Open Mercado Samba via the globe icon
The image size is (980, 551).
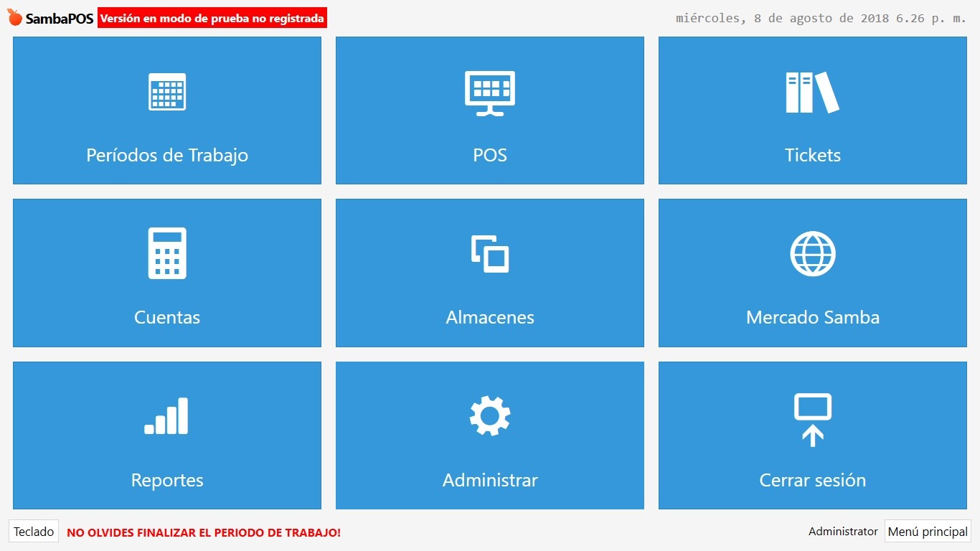pyautogui.click(x=813, y=254)
